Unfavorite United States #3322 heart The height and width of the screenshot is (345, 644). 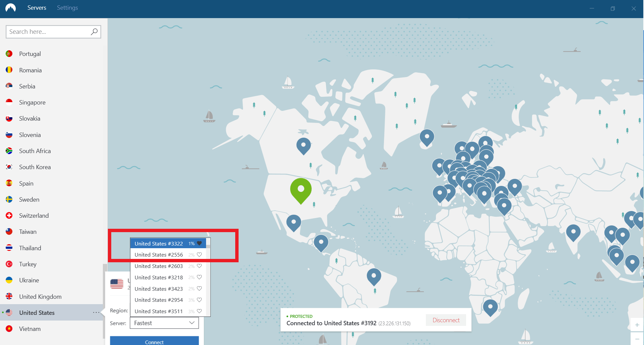click(x=199, y=244)
